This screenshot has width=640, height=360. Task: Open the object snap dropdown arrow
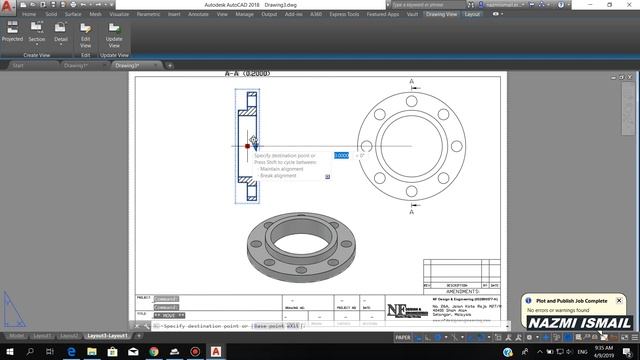[x=489, y=338]
